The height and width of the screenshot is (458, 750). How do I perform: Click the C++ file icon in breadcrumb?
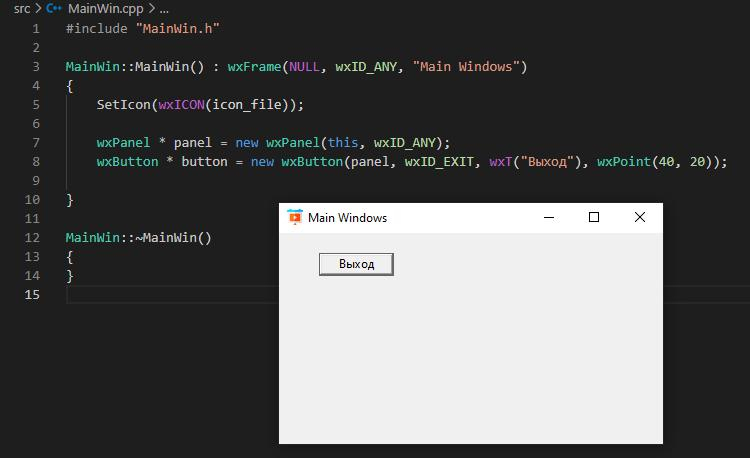pos(54,8)
